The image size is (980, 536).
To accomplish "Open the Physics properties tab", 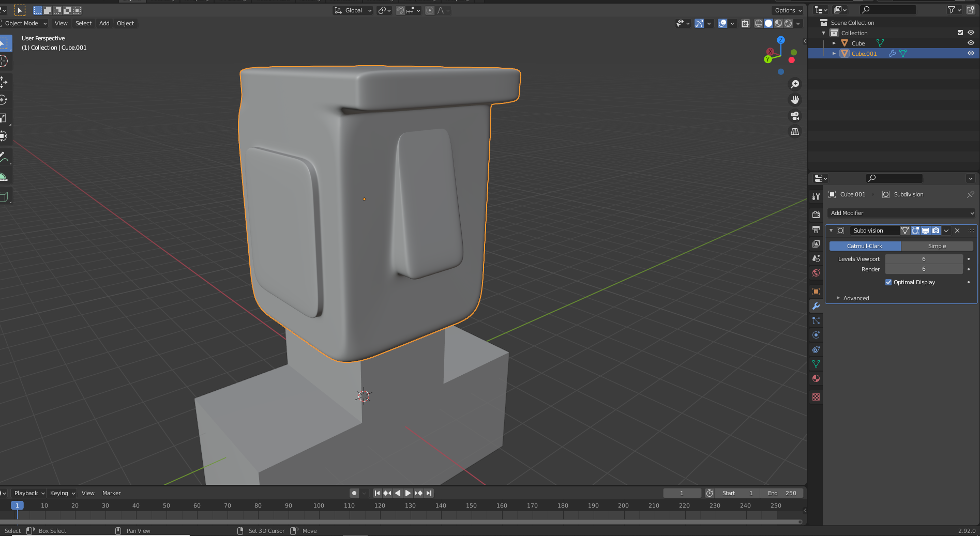I will [x=816, y=335].
